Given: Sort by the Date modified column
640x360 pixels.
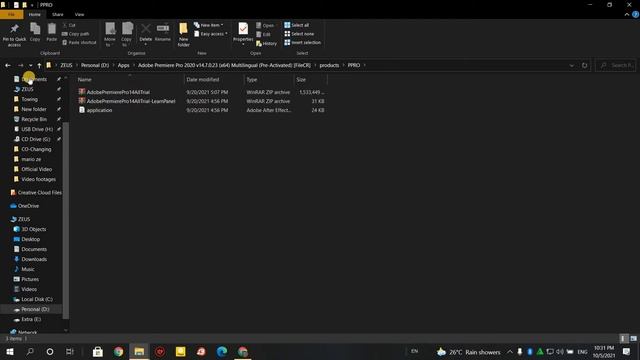Looking at the screenshot, I should (x=214, y=80).
